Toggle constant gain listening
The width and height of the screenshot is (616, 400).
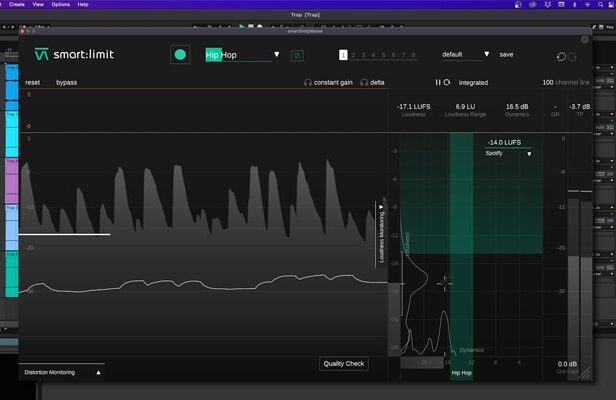click(333, 83)
